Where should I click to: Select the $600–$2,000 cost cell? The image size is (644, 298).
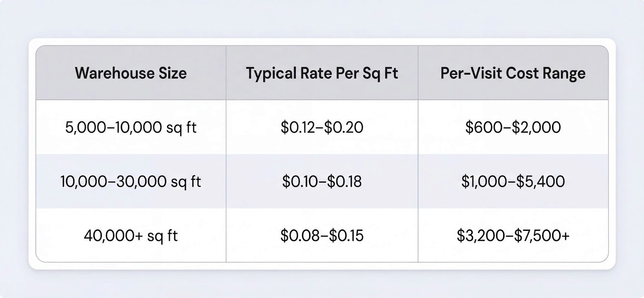tap(513, 127)
